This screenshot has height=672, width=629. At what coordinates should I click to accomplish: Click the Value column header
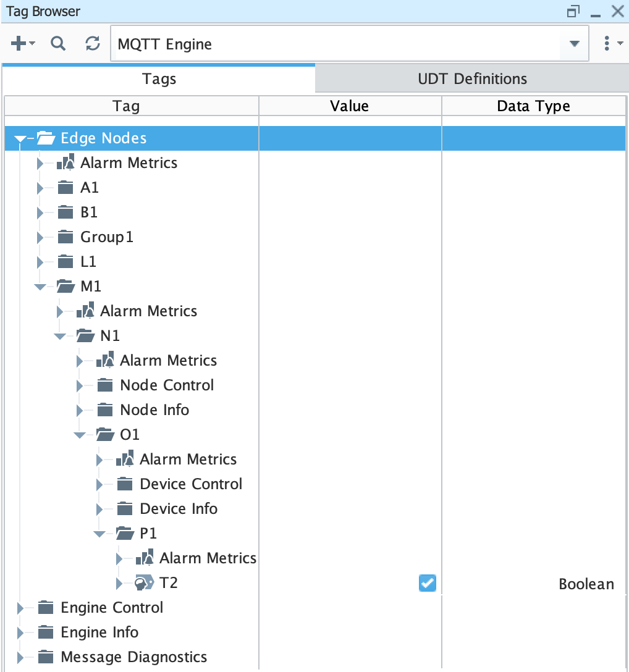[349, 106]
